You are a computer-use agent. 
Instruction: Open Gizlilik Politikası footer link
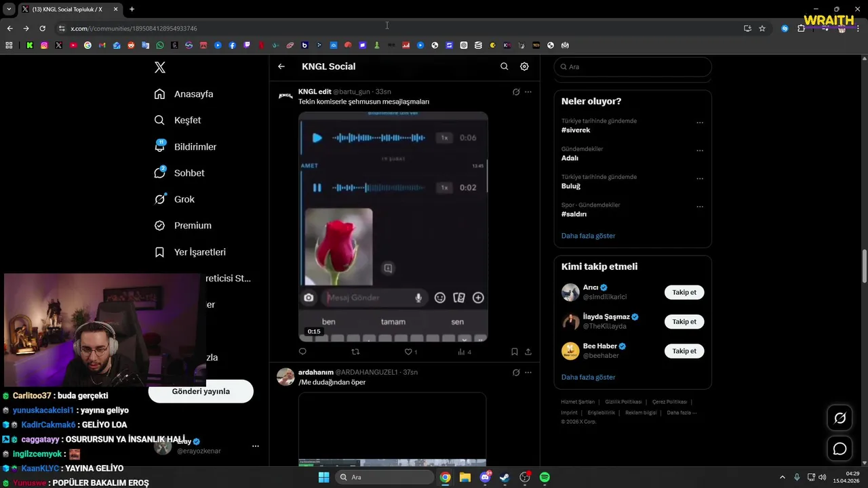pos(623,402)
